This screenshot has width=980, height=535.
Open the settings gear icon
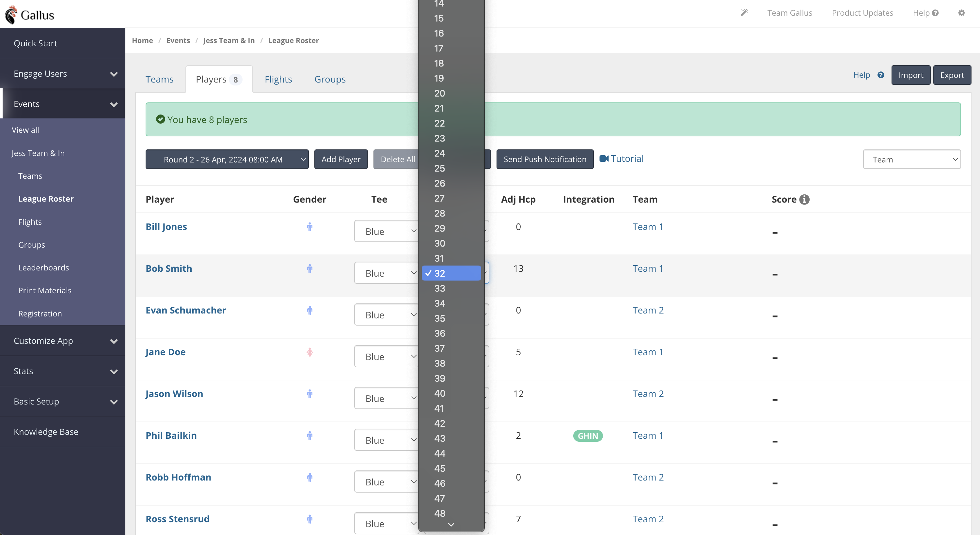pyautogui.click(x=961, y=13)
